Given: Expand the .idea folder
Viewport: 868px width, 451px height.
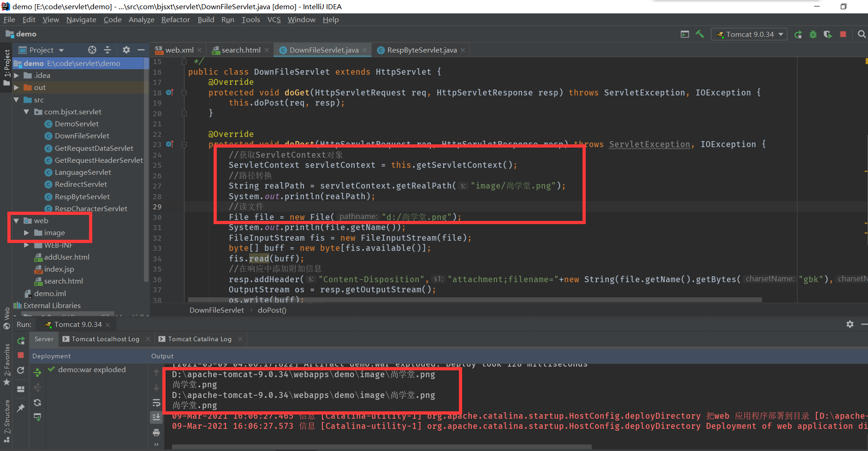Looking at the screenshot, I should (x=17, y=75).
